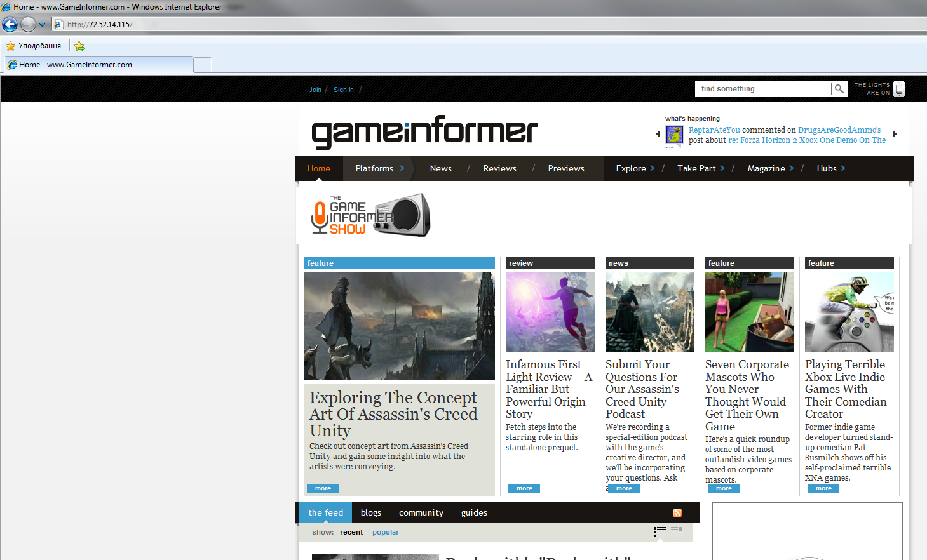
Task: Click more under Infamous First Light review
Action: coord(524,488)
